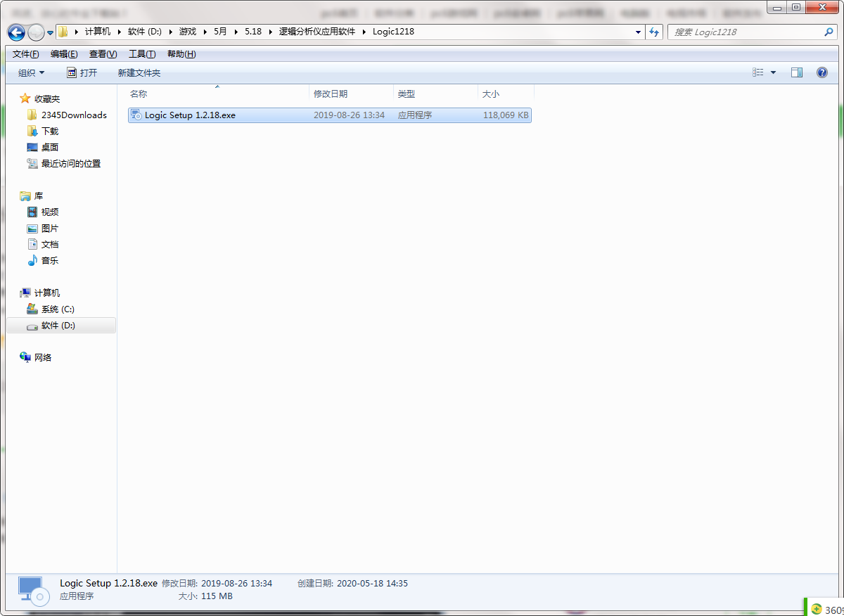This screenshot has width=844, height=616.
Task: Click the 新建文件夹 button
Action: point(139,73)
